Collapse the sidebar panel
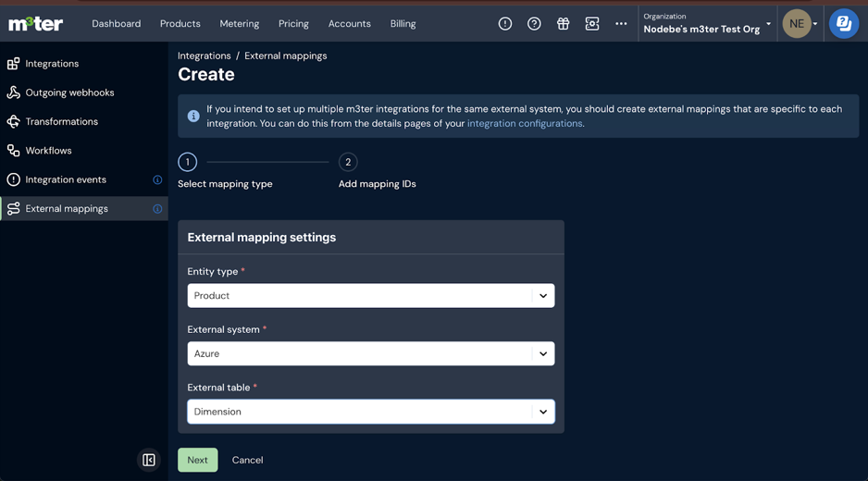The image size is (868, 481). coord(149,460)
